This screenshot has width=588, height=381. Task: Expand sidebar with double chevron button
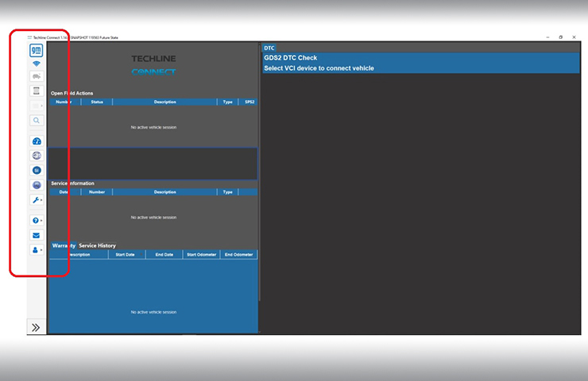point(36,327)
